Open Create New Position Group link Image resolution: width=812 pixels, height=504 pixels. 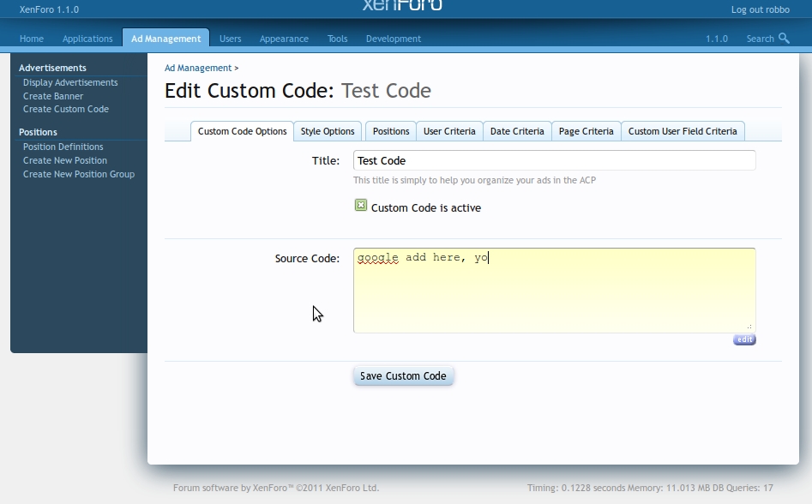[79, 174]
